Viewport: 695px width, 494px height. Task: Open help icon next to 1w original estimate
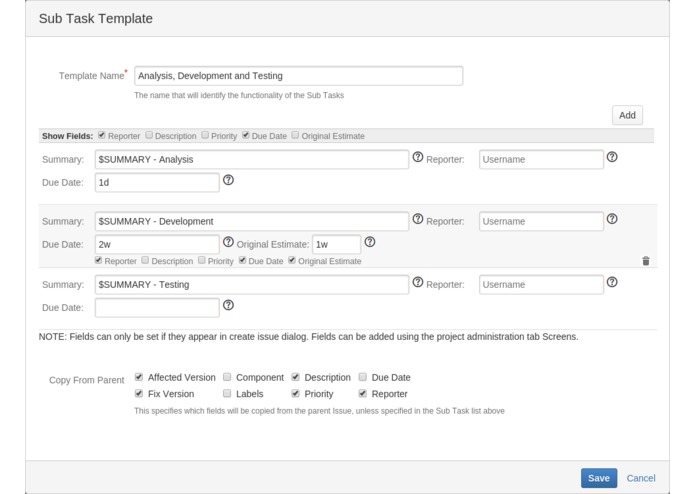370,242
